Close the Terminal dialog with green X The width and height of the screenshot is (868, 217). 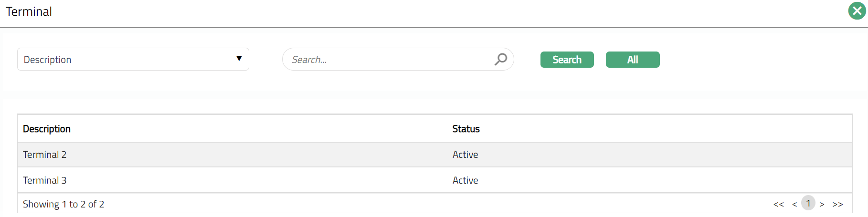[x=857, y=11]
